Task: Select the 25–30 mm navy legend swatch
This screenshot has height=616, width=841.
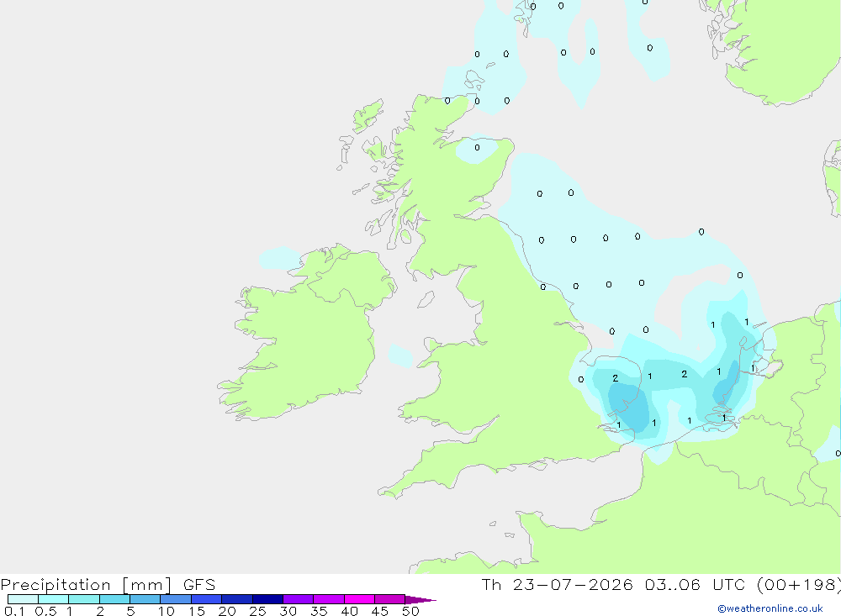Action: 267,599
